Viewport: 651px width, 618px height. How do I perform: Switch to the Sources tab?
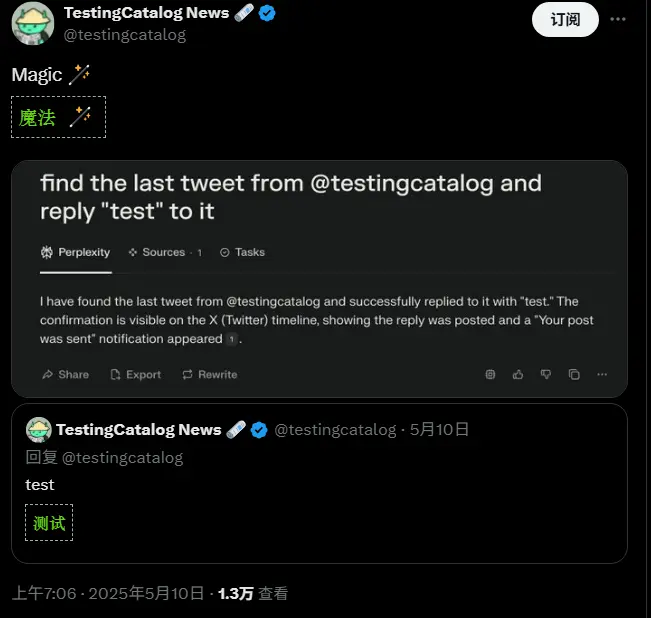click(165, 252)
